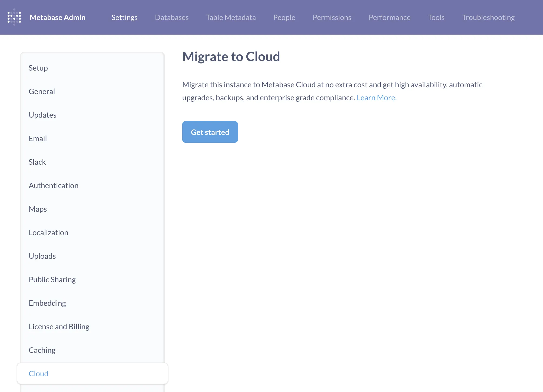Image resolution: width=543 pixels, height=392 pixels.
Task: Navigate to the Tools section
Action: (x=436, y=17)
